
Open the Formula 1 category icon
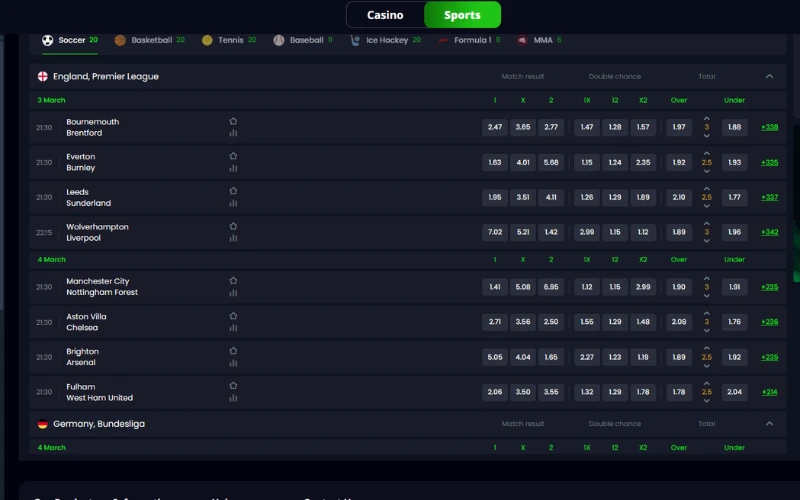pyautogui.click(x=443, y=40)
